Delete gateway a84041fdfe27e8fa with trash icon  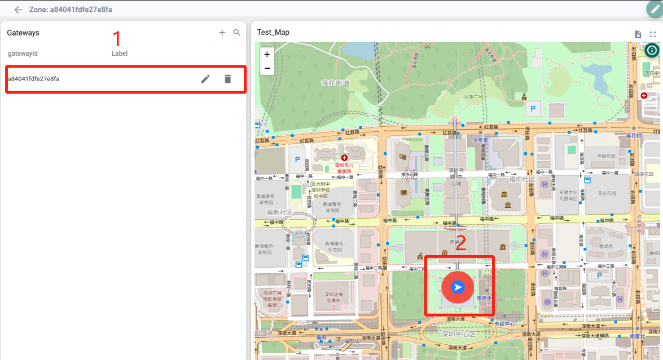click(227, 79)
